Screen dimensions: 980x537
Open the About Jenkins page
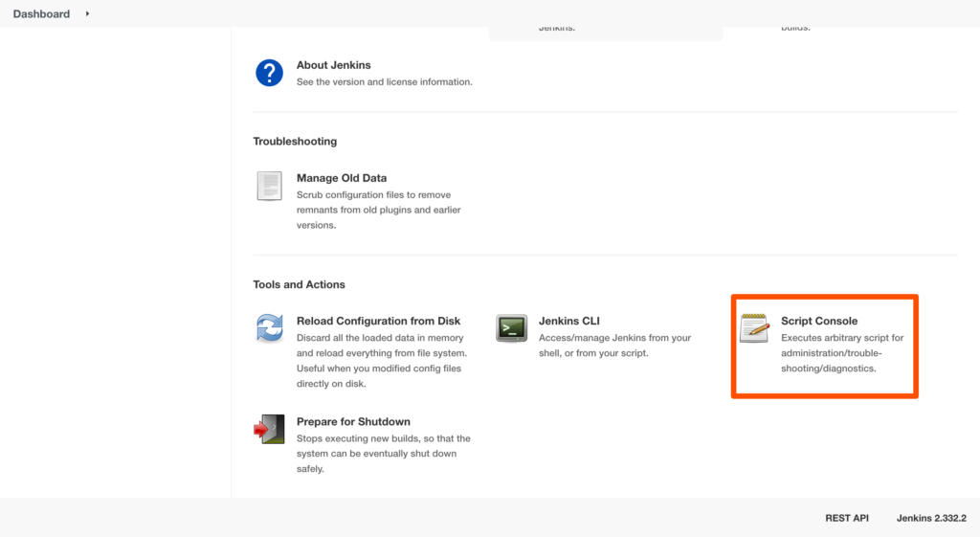point(333,65)
